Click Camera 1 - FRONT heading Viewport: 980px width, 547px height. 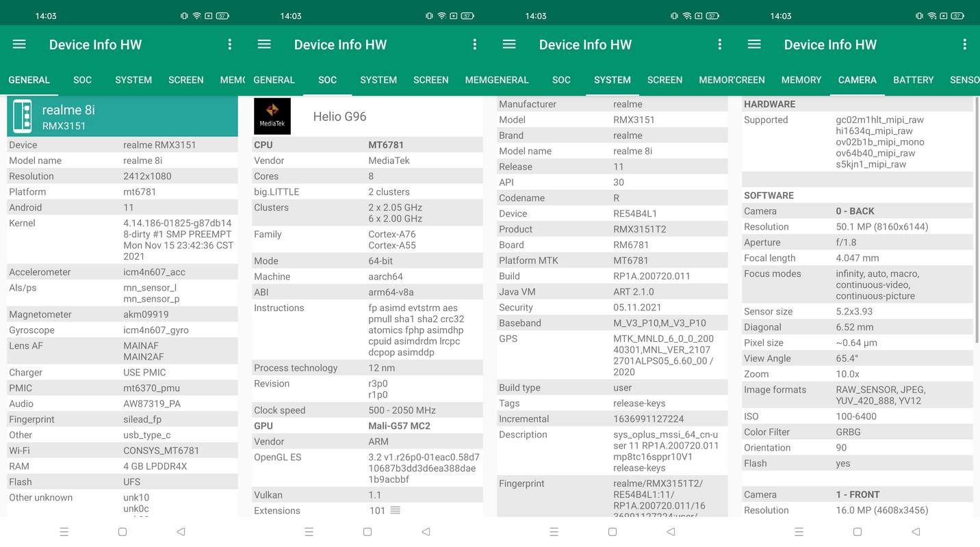coord(857,494)
